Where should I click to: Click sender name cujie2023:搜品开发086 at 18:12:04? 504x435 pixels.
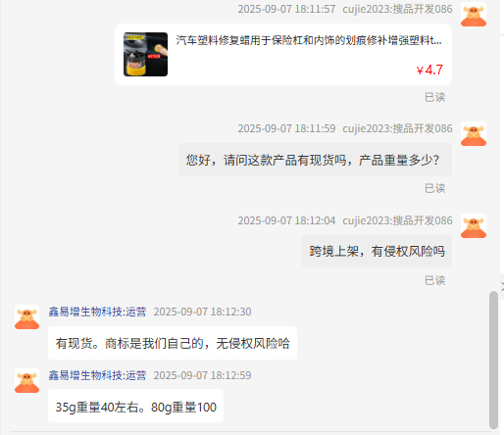[x=397, y=220]
